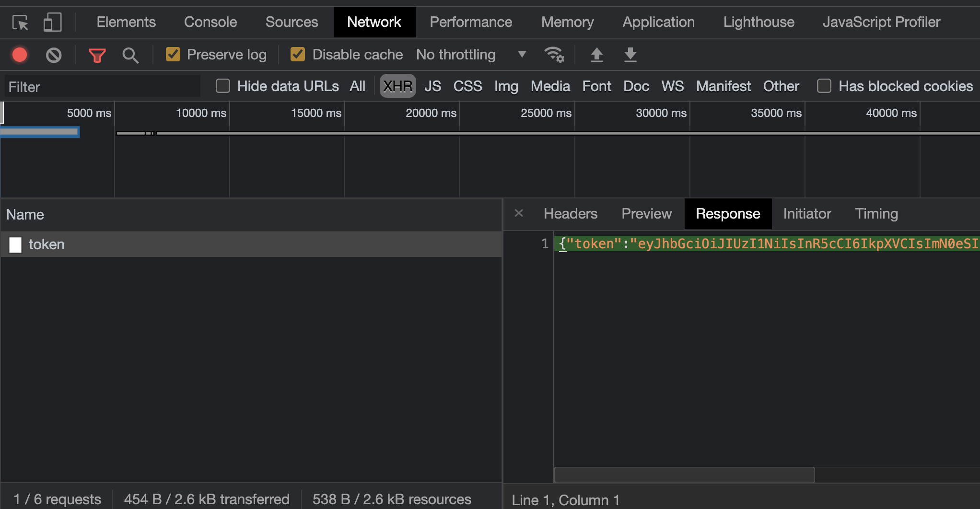The height and width of the screenshot is (509, 980).
Task: Select the inspect element cursor tool
Action: 20,22
